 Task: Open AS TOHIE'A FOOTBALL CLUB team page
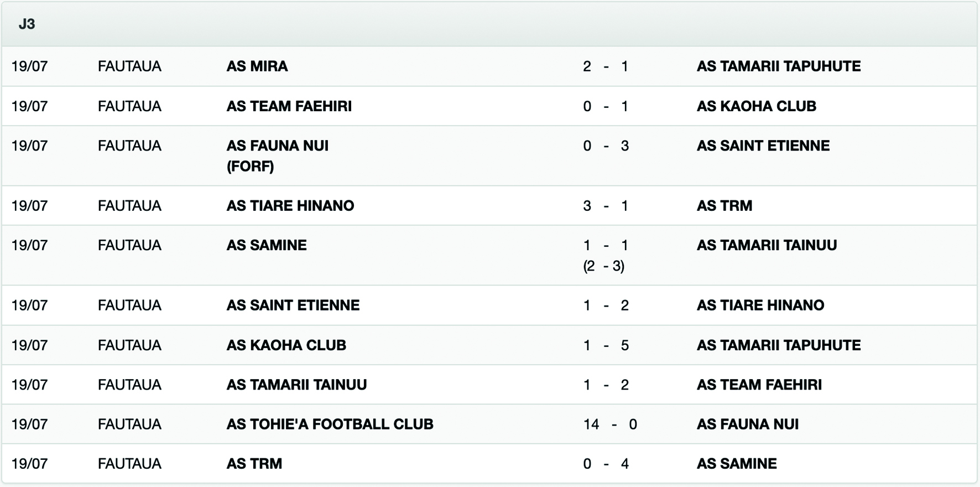pyautogui.click(x=330, y=424)
